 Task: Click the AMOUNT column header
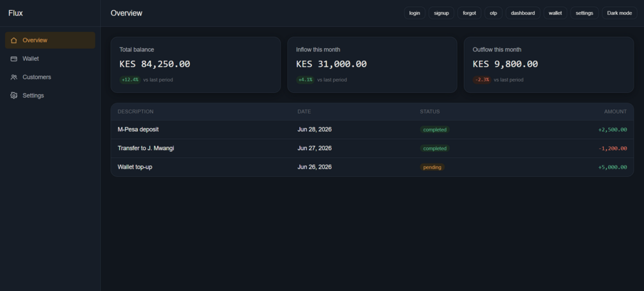pyautogui.click(x=615, y=112)
